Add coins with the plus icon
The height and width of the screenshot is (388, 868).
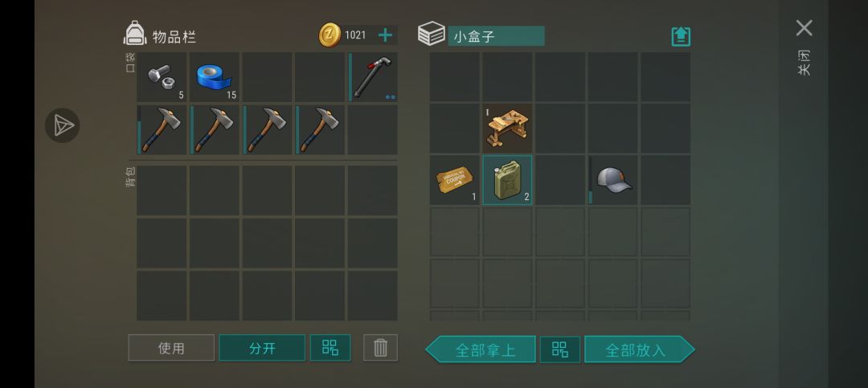(385, 35)
